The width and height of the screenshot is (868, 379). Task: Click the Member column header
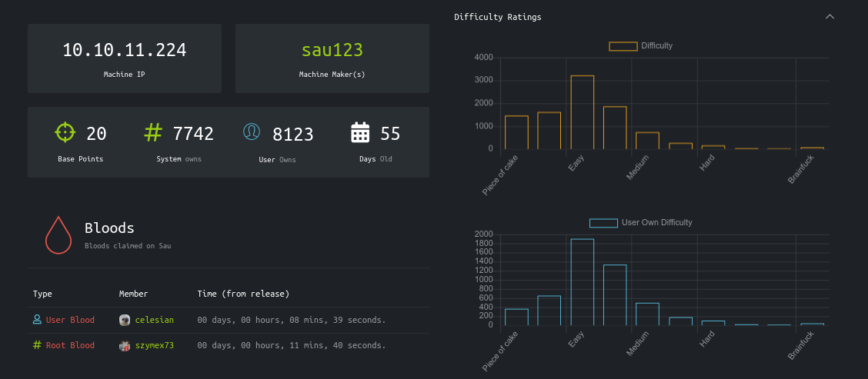tap(133, 294)
